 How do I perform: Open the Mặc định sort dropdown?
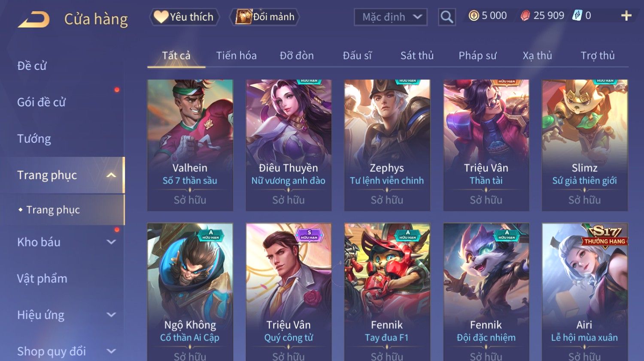(390, 17)
